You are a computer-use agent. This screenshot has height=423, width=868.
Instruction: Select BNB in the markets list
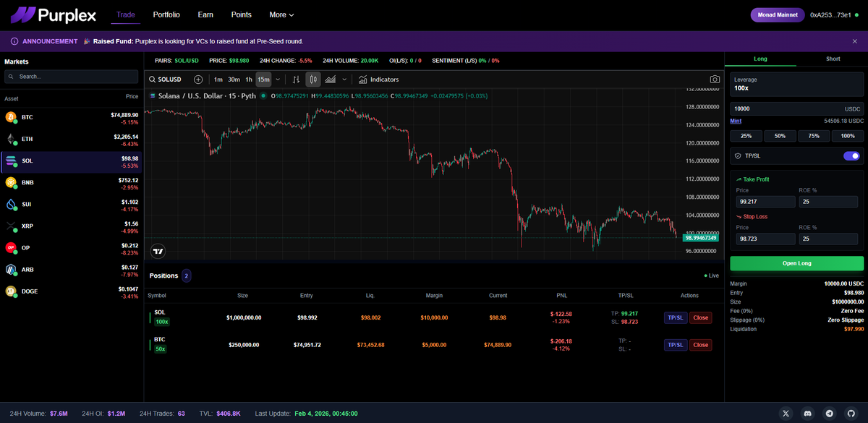click(72, 182)
